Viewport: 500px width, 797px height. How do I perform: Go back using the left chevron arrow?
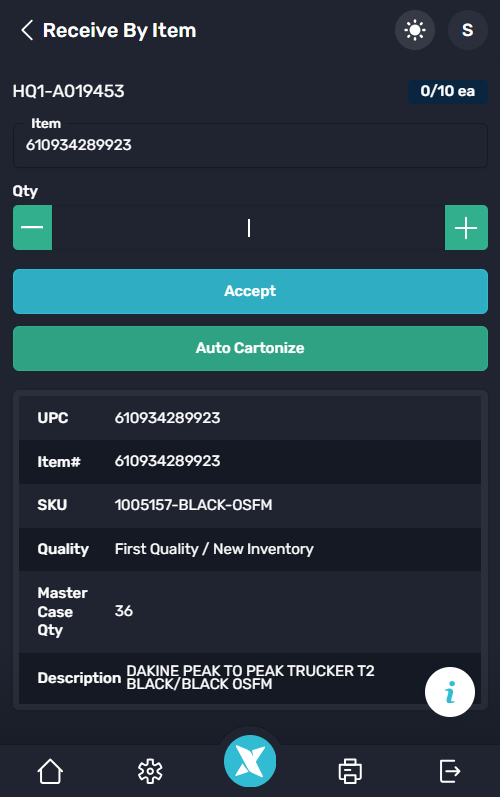click(x=27, y=30)
